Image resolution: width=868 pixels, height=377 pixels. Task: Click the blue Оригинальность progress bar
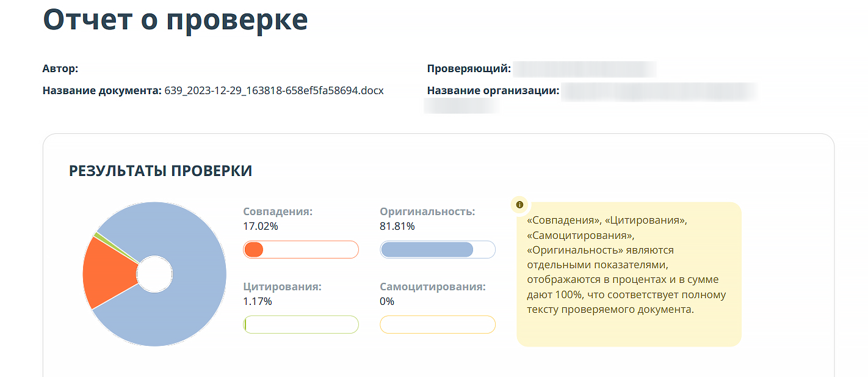click(x=437, y=249)
